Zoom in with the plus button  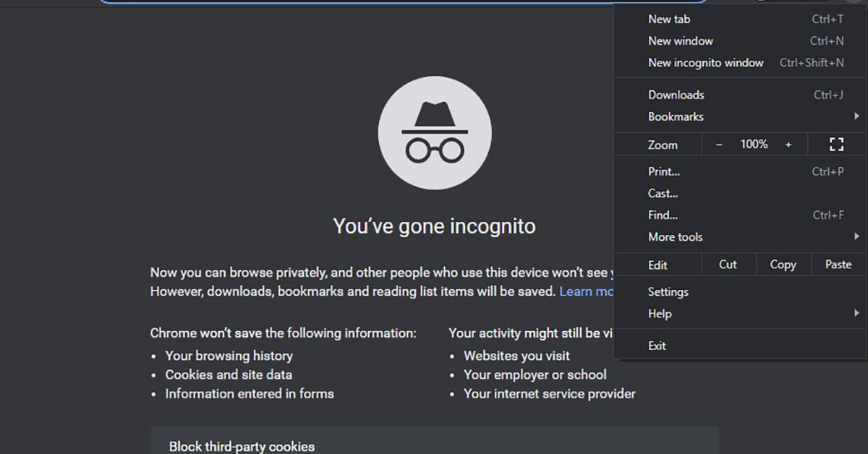click(x=788, y=145)
